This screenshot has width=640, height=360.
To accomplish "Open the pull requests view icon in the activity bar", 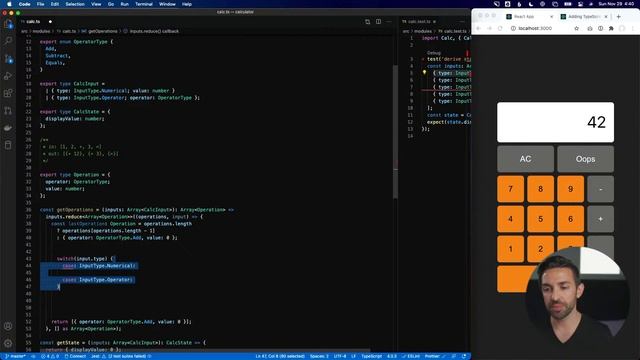I will click(x=8, y=111).
